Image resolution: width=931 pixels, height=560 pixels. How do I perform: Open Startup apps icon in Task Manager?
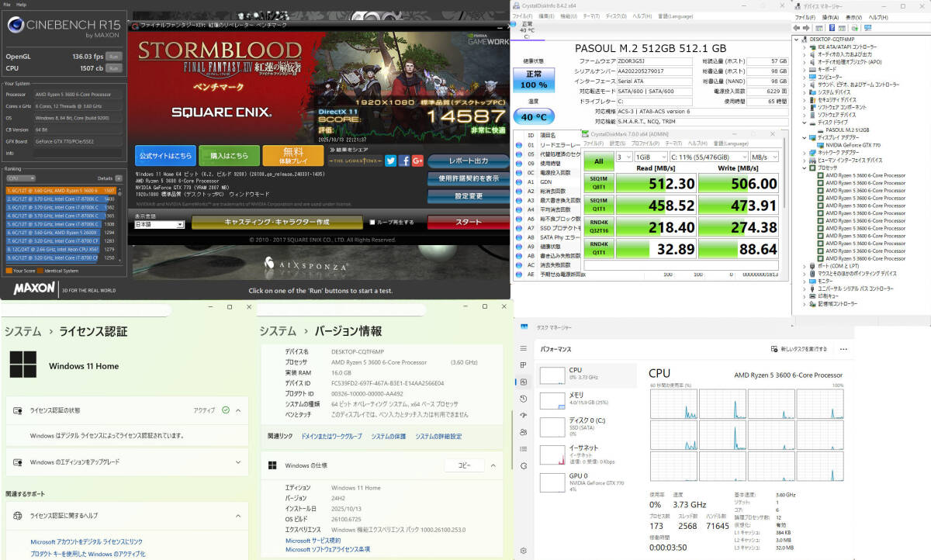[x=524, y=415]
